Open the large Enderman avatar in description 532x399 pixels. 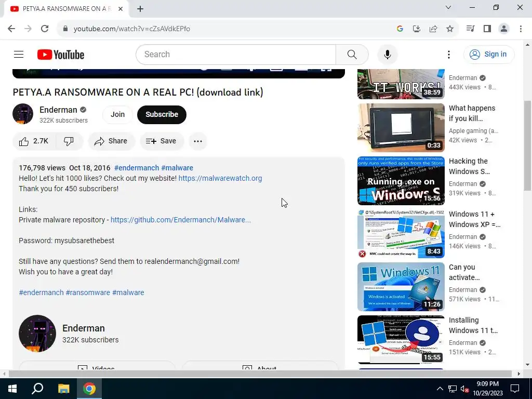(x=37, y=334)
